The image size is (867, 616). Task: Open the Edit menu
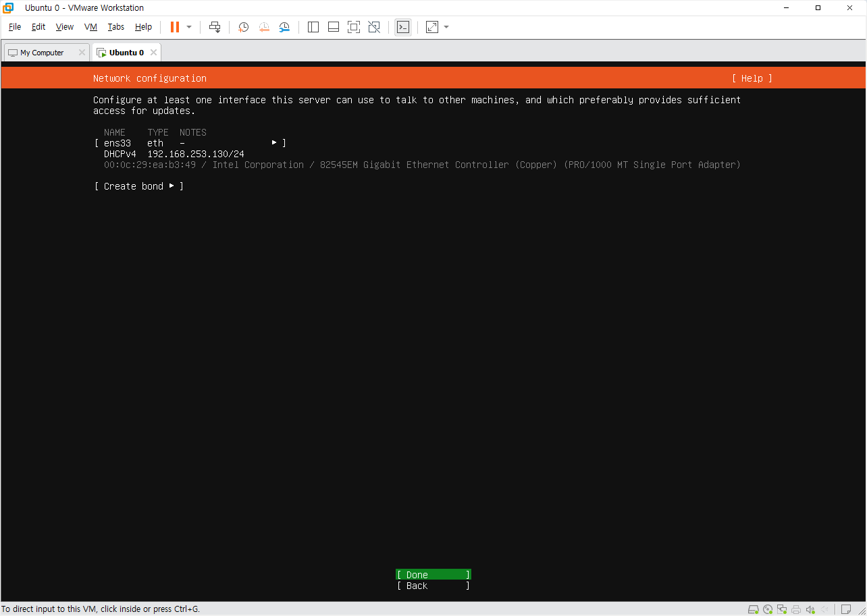click(38, 27)
